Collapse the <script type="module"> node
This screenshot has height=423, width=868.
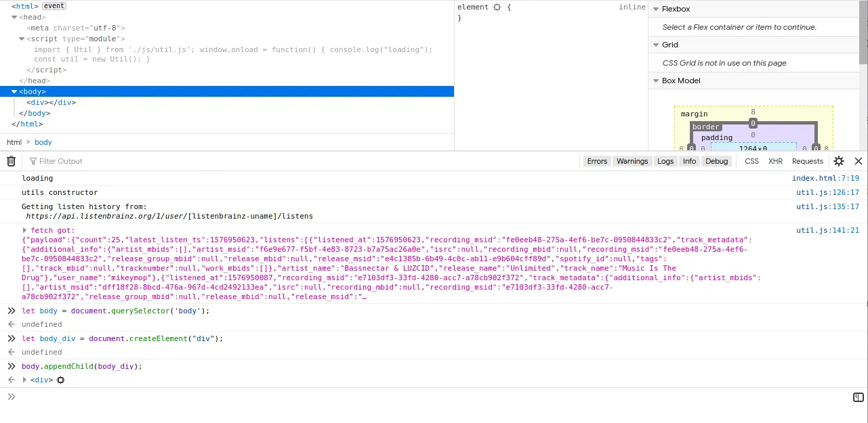[22, 39]
